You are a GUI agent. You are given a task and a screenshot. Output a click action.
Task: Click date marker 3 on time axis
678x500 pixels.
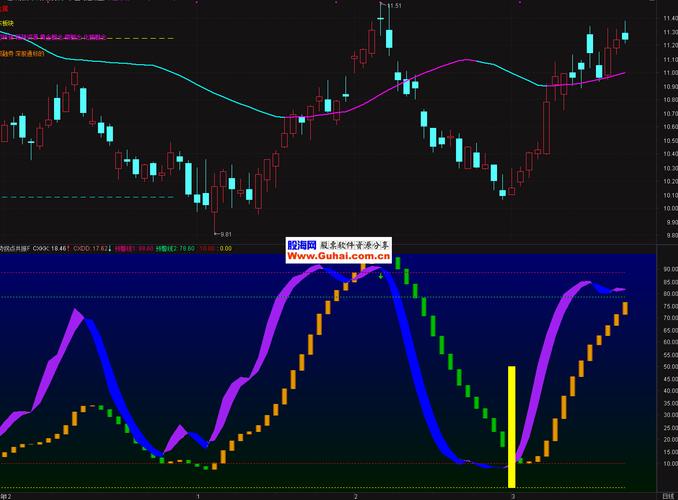pos(512,495)
